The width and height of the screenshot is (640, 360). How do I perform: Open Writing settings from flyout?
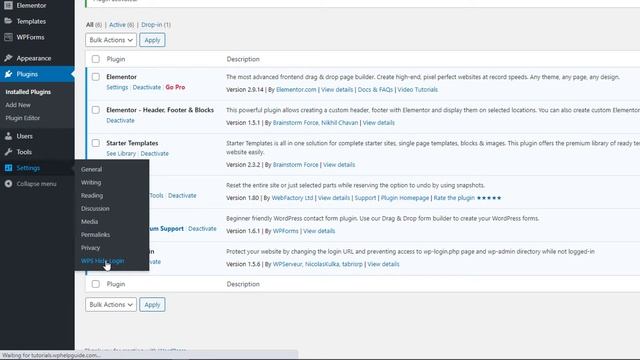pos(91,182)
